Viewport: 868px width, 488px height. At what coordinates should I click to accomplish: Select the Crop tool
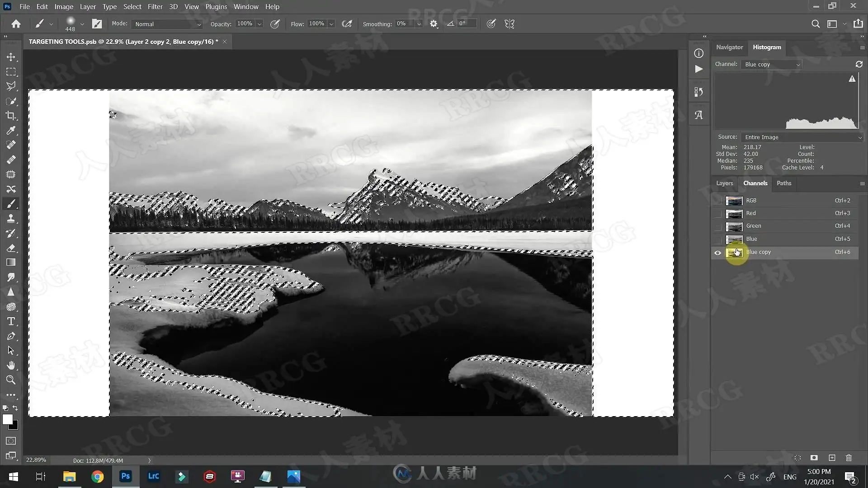coord(11,116)
